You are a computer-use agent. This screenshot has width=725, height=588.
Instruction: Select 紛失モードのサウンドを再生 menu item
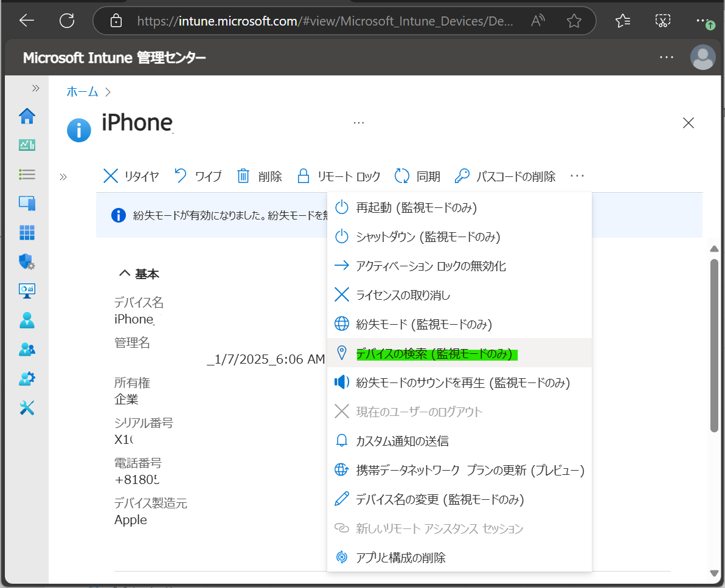coord(459,382)
